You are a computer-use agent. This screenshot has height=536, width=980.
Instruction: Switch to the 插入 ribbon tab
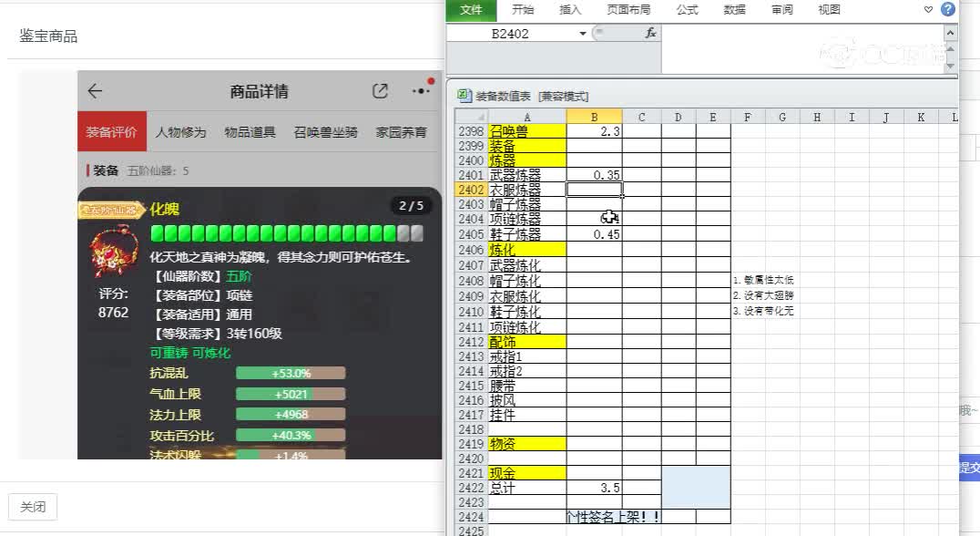570,10
